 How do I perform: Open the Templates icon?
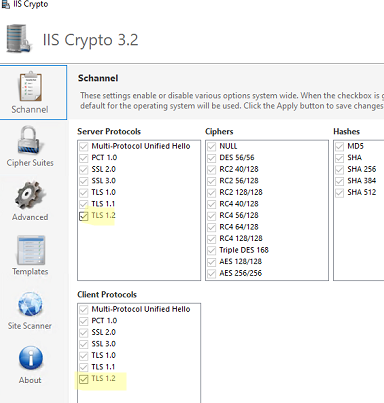pos(31,250)
